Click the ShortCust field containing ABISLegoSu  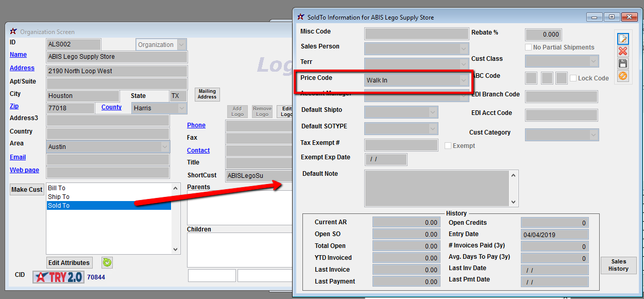click(x=259, y=175)
